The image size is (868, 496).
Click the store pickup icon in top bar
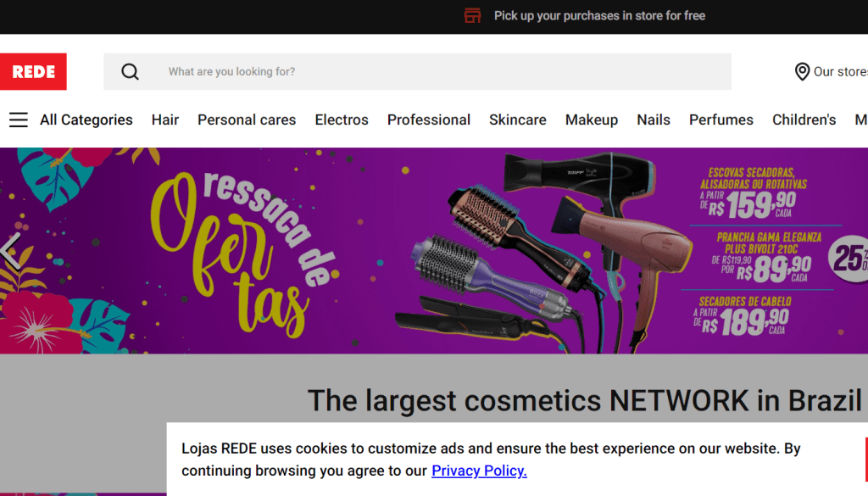(x=472, y=15)
